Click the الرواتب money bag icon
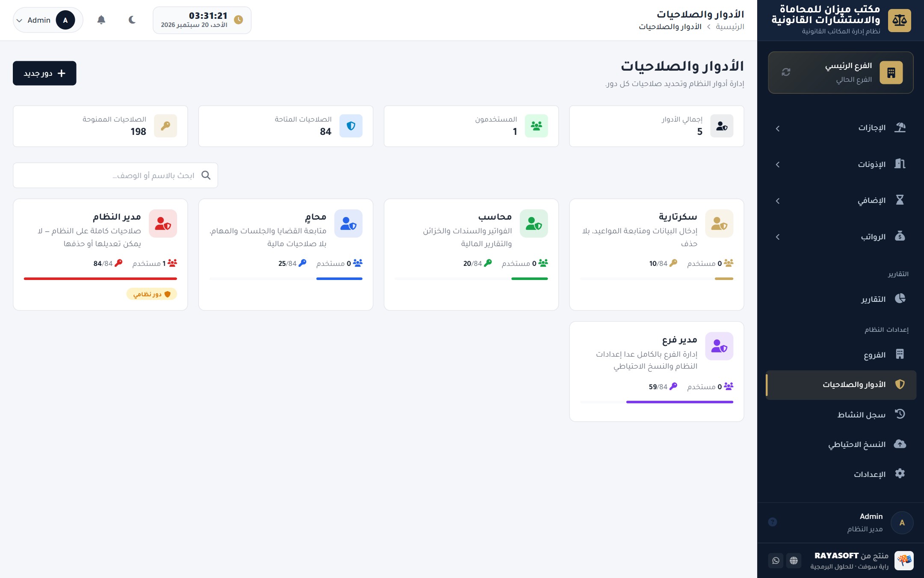The height and width of the screenshot is (578, 924). coord(900,236)
